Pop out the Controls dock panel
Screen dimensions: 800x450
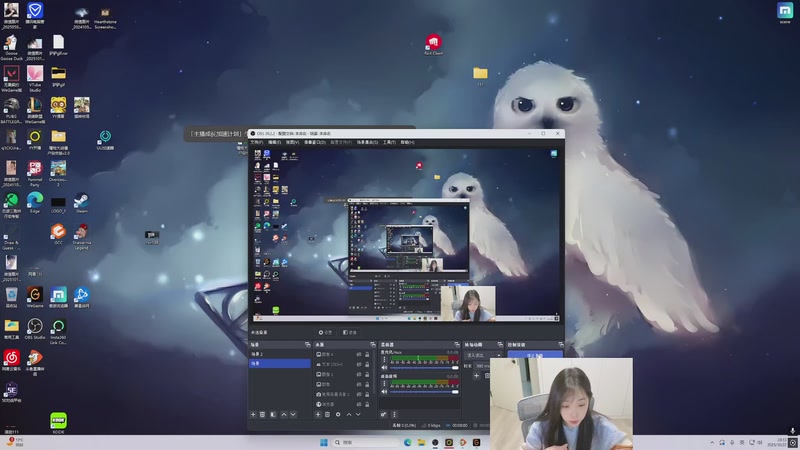[561, 345]
